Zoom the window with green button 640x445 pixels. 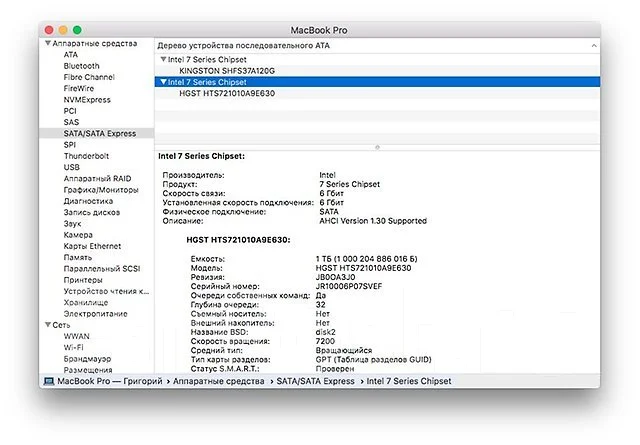click(77, 30)
